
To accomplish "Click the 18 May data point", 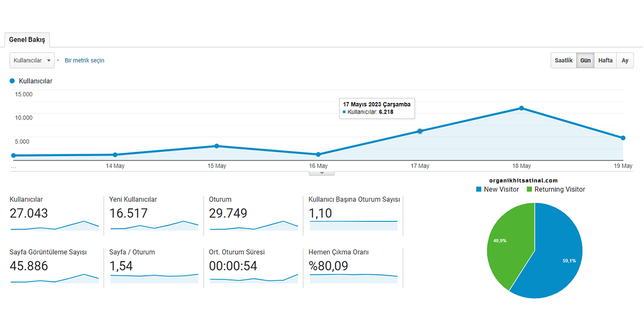I will (521, 108).
